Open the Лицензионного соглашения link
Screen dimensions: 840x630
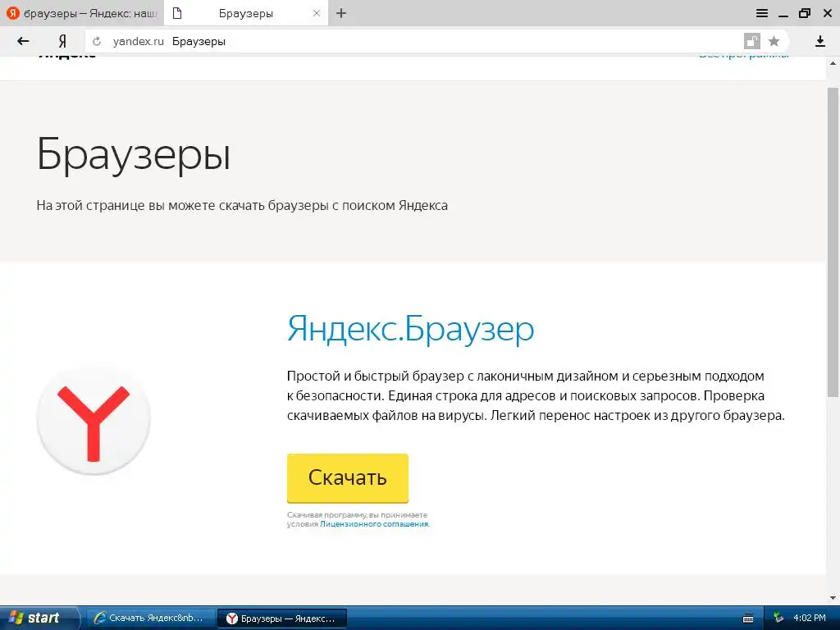click(x=374, y=524)
